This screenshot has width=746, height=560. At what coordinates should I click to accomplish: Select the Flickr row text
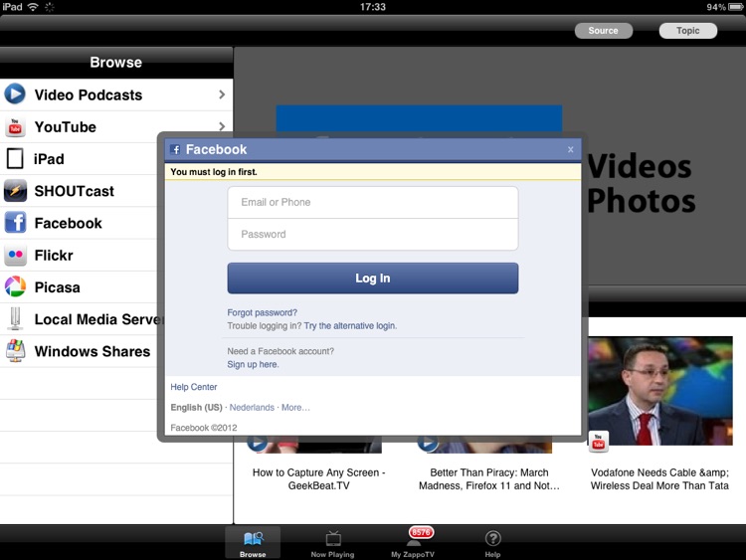54,255
